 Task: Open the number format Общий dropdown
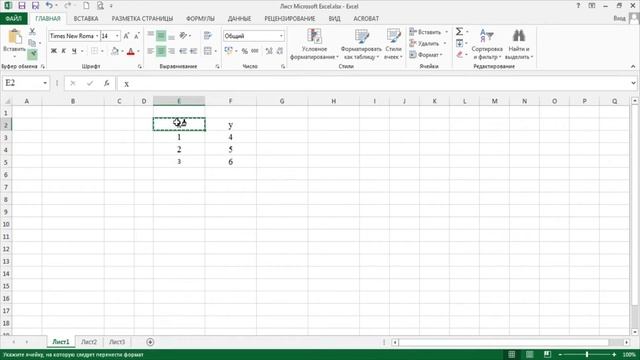click(x=281, y=36)
